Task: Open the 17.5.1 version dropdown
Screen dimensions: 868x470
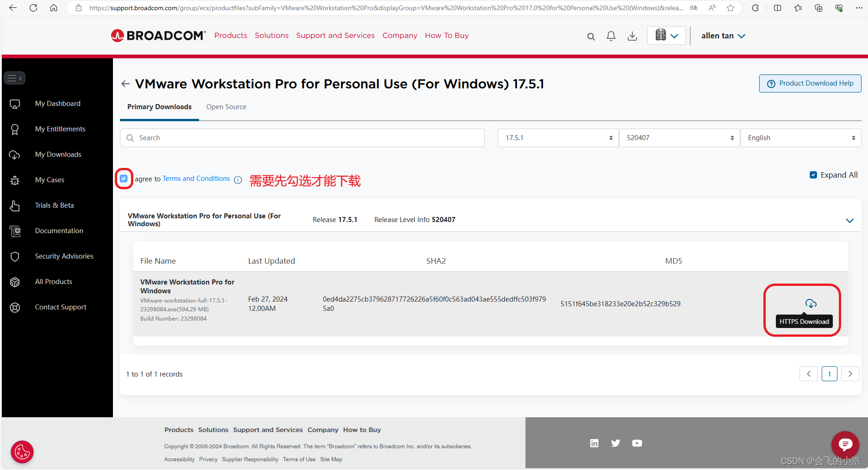Action: [558, 138]
